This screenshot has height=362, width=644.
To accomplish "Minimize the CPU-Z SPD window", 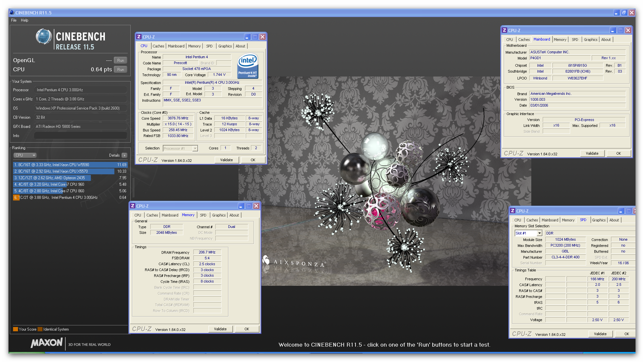I will (621, 211).
